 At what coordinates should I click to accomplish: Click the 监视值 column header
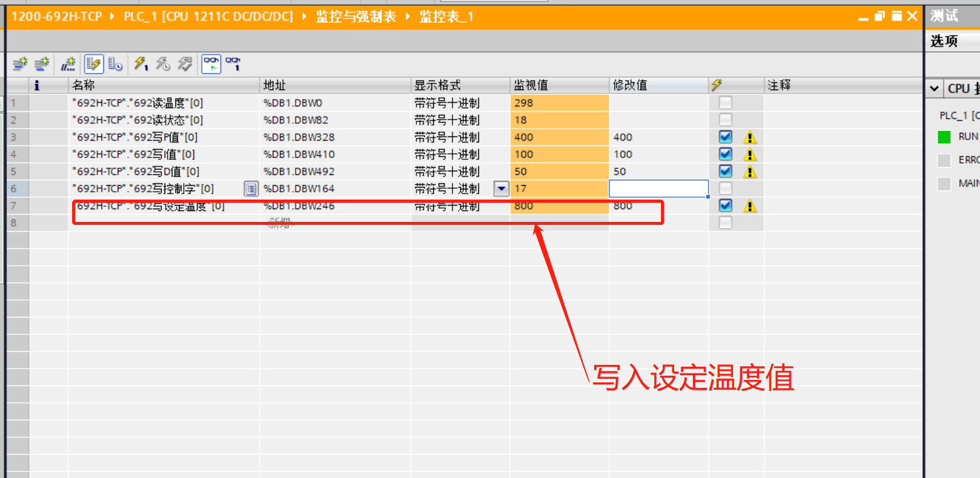pyautogui.click(x=559, y=85)
